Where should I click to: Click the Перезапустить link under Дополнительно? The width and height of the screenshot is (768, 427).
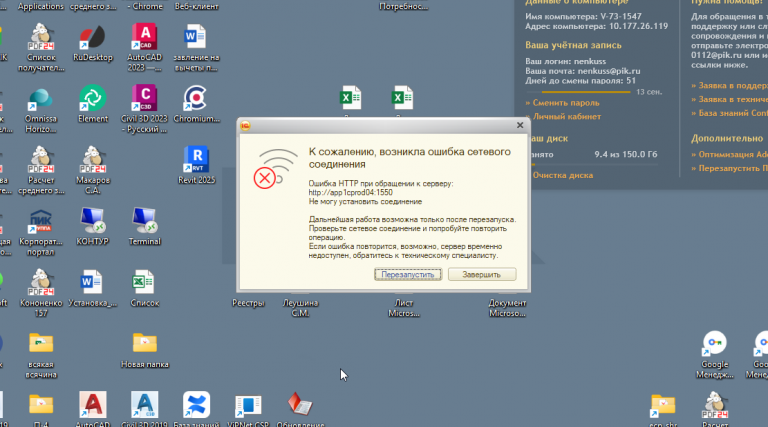729,168
